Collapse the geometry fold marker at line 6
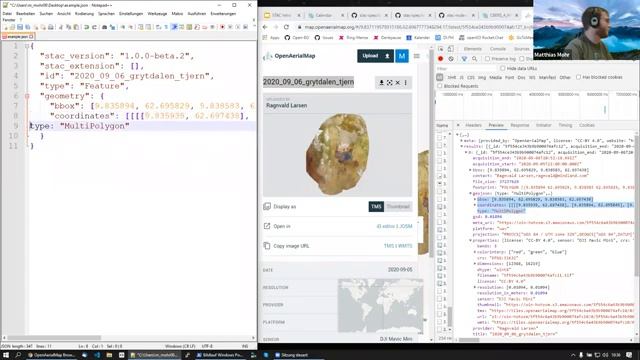The image size is (640, 360). coord(27,96)
